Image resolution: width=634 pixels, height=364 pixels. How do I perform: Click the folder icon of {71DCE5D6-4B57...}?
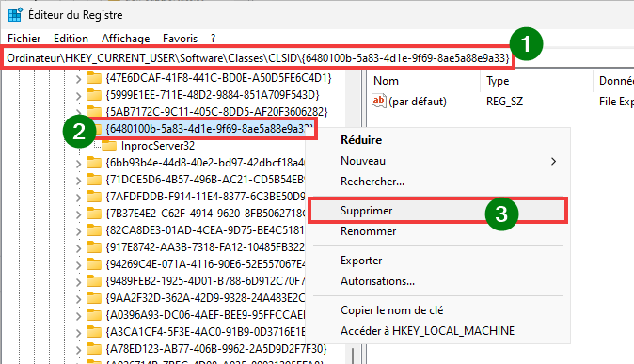[94, 179]
